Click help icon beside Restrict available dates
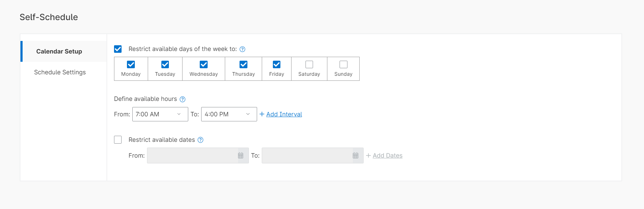 200,140
